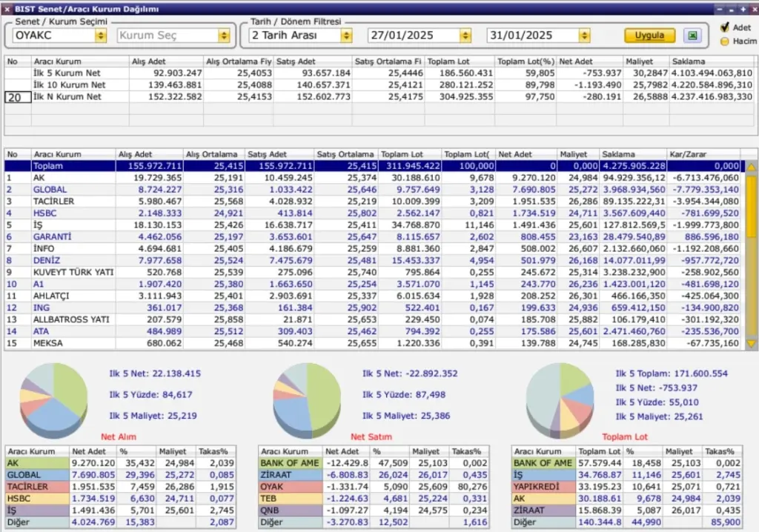This screenshot has width=759, height=532.
Task: Select the İlk 5 Kurum Net row
Action: tap(380, 73)
